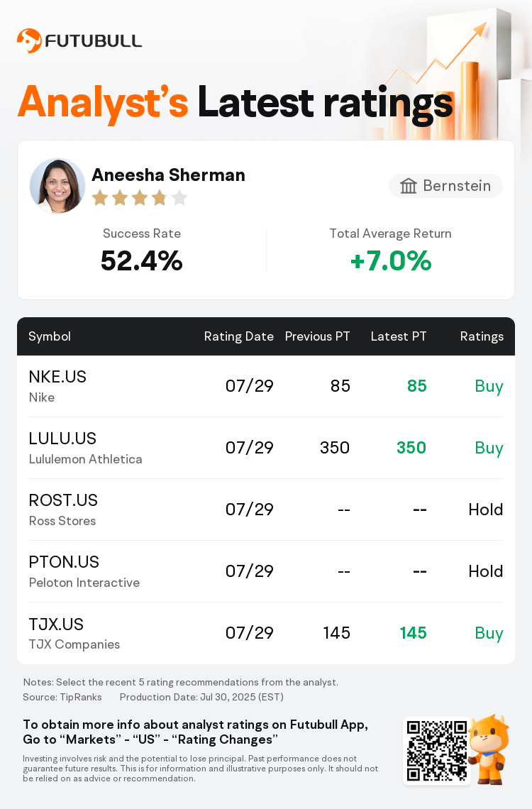
Task: Click the Symbol column header
Action: (50, 336)
